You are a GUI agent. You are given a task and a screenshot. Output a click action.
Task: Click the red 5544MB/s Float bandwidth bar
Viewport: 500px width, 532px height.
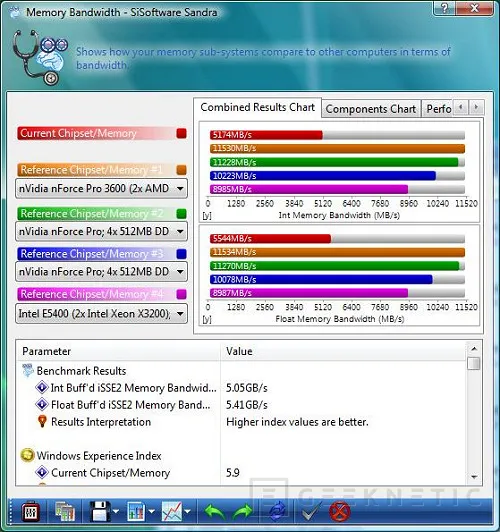270,239
